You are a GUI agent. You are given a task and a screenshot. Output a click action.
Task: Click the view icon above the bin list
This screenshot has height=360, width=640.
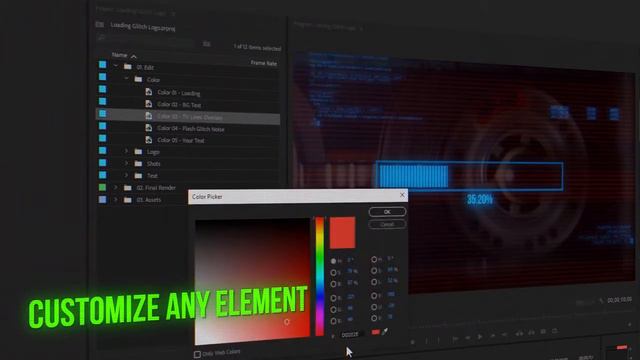207,44
